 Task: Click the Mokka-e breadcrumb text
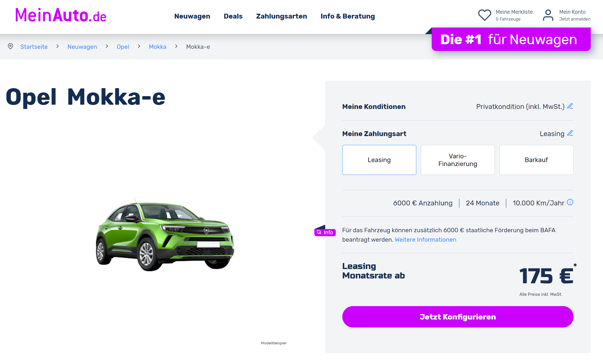[x=198, y=46]
